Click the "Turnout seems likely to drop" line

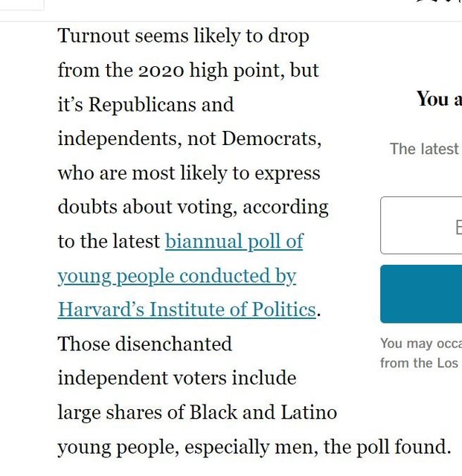pyautogui.click(x=183, y=36)
